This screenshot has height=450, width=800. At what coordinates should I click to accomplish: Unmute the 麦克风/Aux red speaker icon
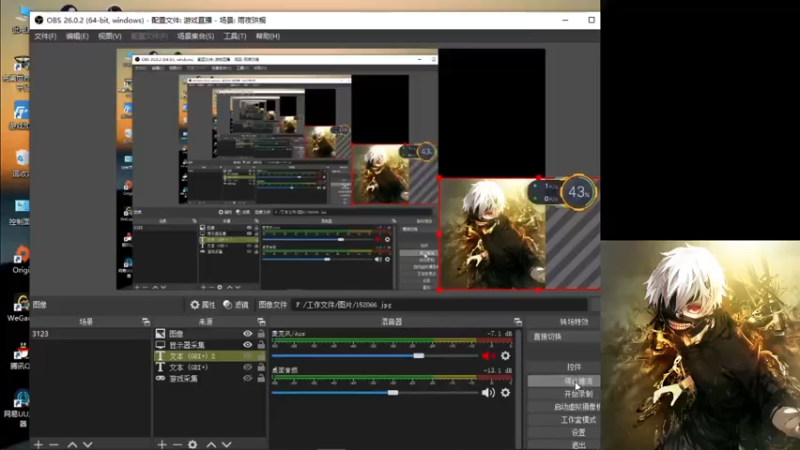point(488,356)
